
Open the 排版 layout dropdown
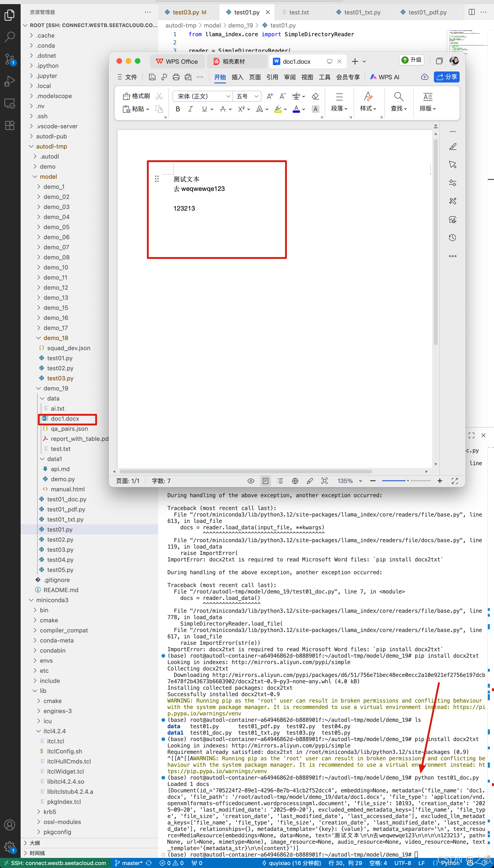click(428, 108)
